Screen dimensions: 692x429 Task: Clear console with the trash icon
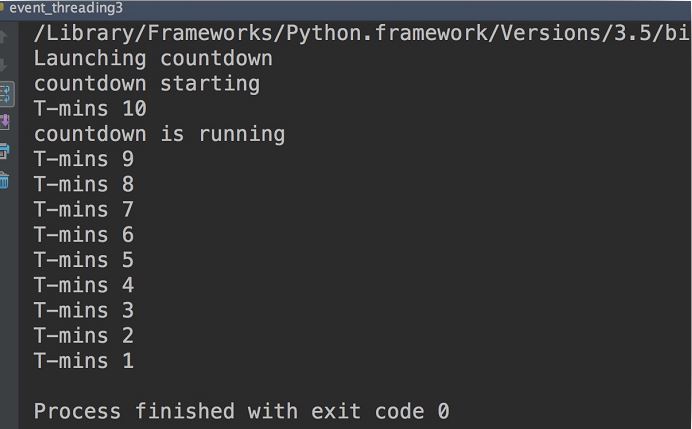[x=5, y=180]
